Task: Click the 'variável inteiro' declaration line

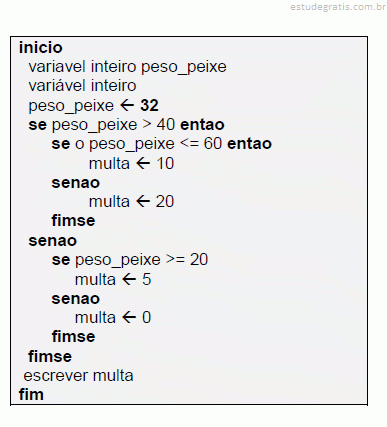Action: (82, 86)
